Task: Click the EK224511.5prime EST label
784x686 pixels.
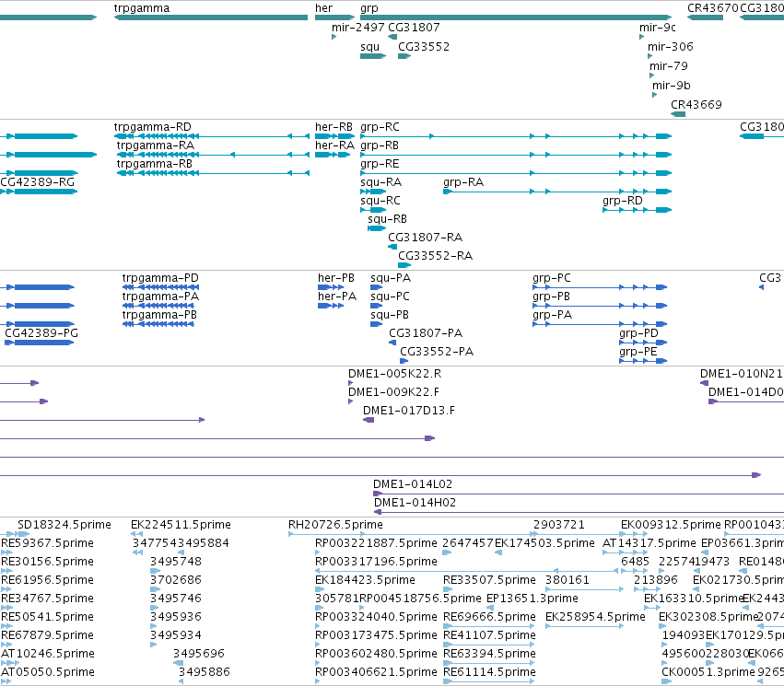Action: coord(181,525)
